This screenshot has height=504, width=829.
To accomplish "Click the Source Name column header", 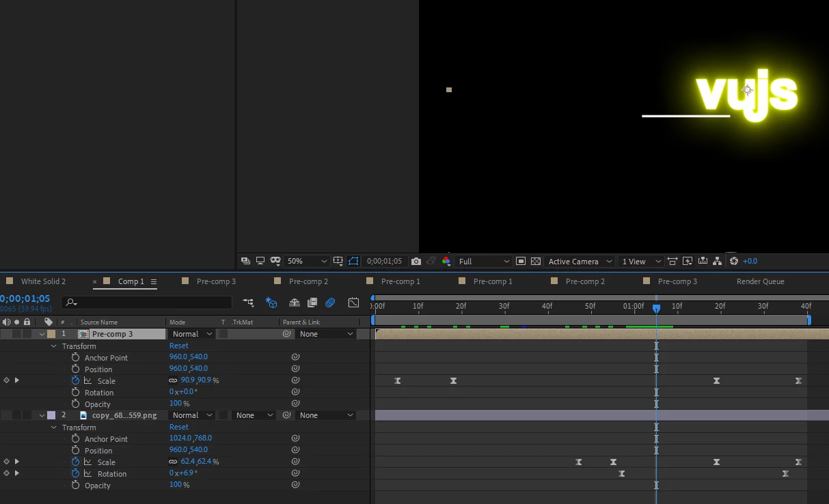I will coord(98,322).
